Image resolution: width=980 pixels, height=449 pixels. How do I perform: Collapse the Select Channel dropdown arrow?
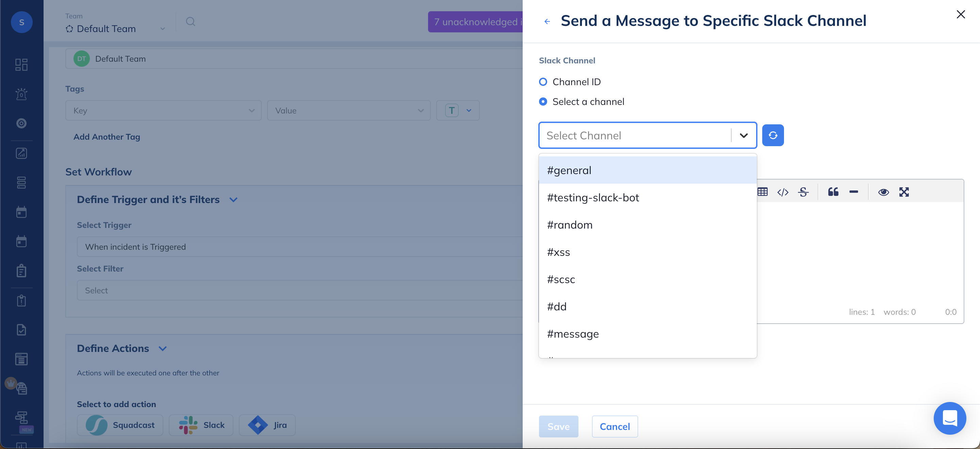[744, 136]
